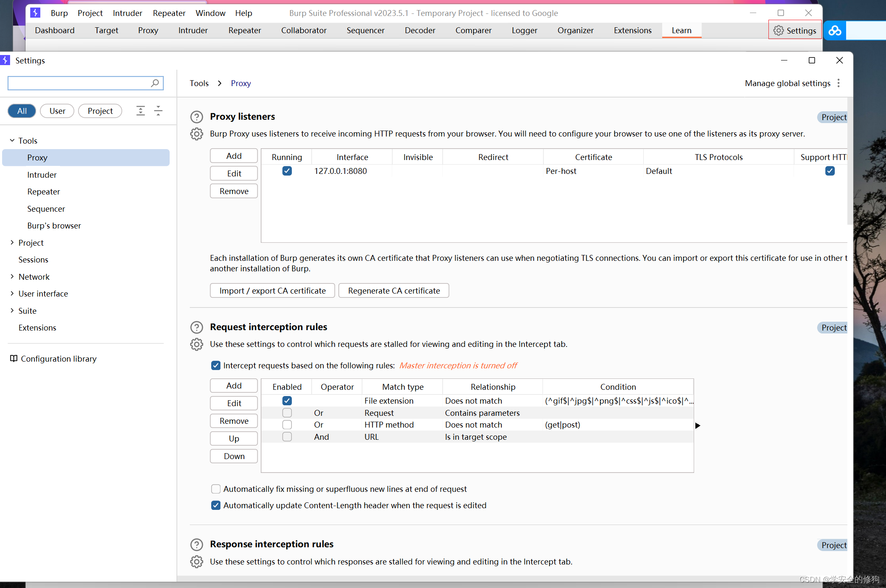Click the Settings gear in Burp toolbar
The height and width of the screenshot is (588, 886).
[x=779, y=31]
